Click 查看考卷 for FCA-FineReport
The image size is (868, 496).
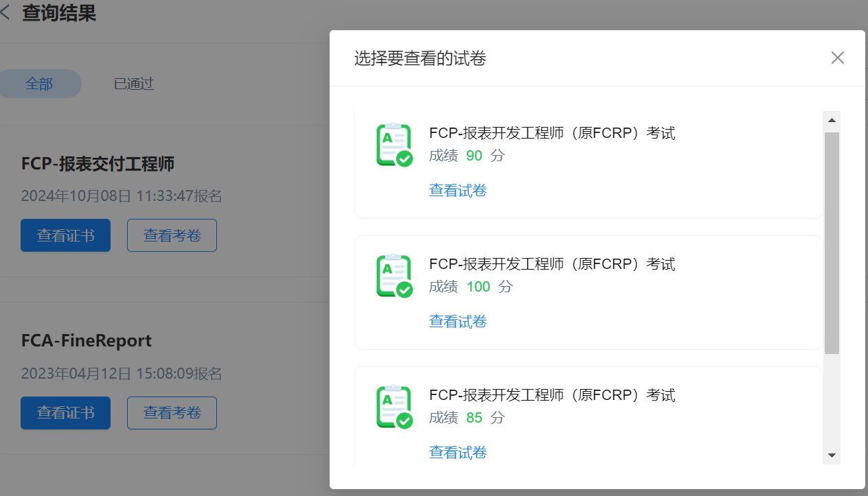point(172,413)
